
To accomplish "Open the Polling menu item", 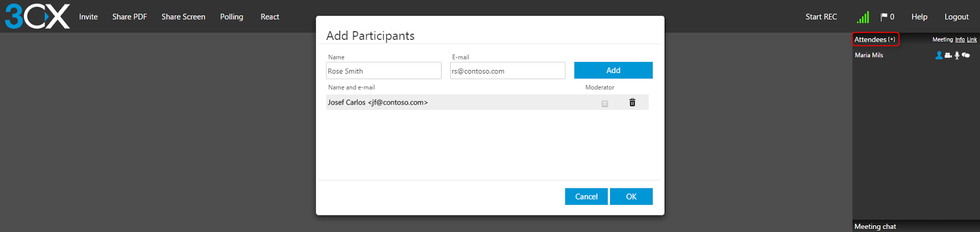I will (232, 17).
